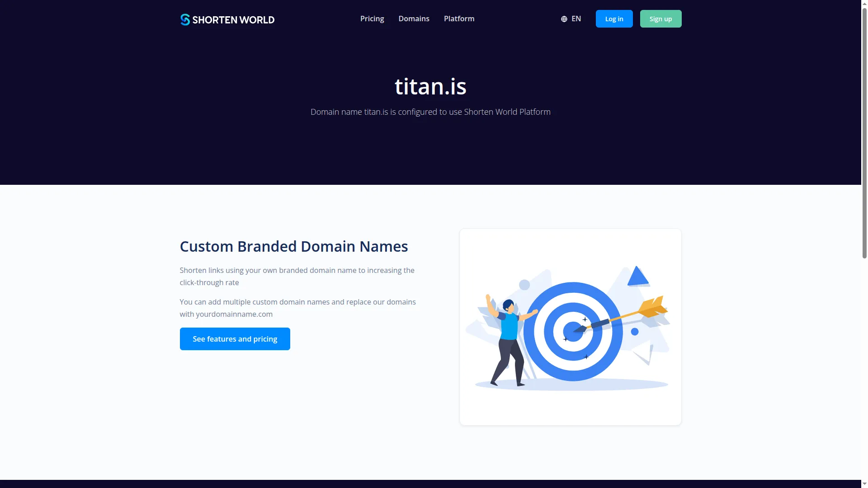Open the Platform menu item
The height and width of the screenshot is (488, 868).
(459, 19)
